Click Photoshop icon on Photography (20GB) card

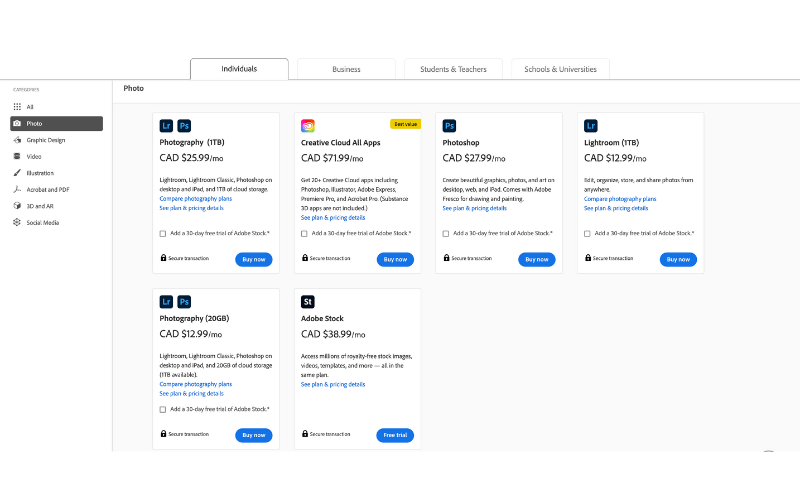184,302
